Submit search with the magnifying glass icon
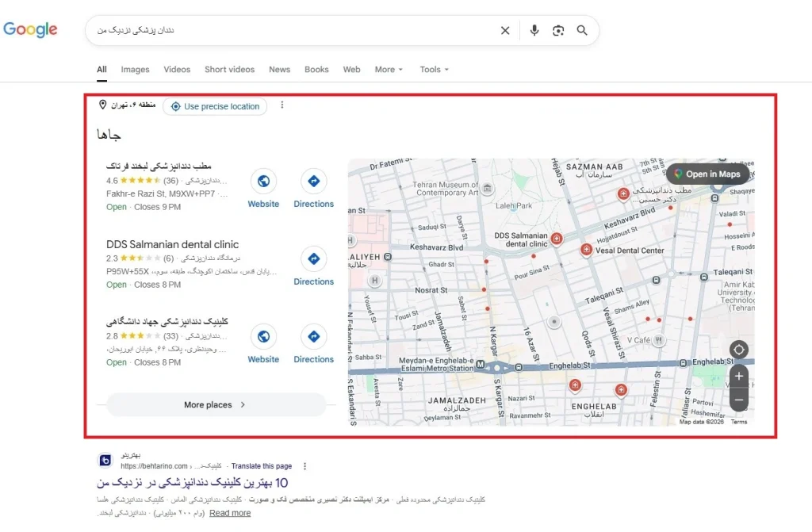 point(581,31)
